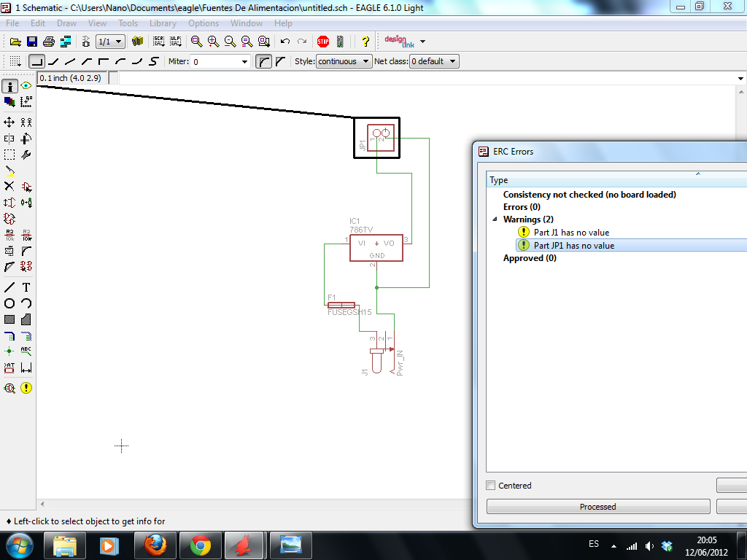
Task: Click the Zoom to fit icon
Action: 196,42
